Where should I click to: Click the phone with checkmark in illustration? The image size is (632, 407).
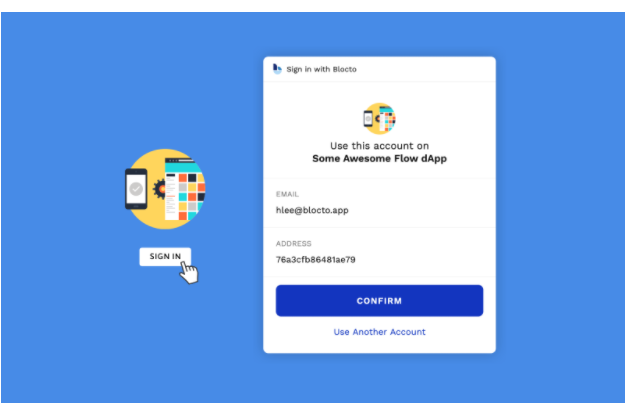click(x=136, y=189)
